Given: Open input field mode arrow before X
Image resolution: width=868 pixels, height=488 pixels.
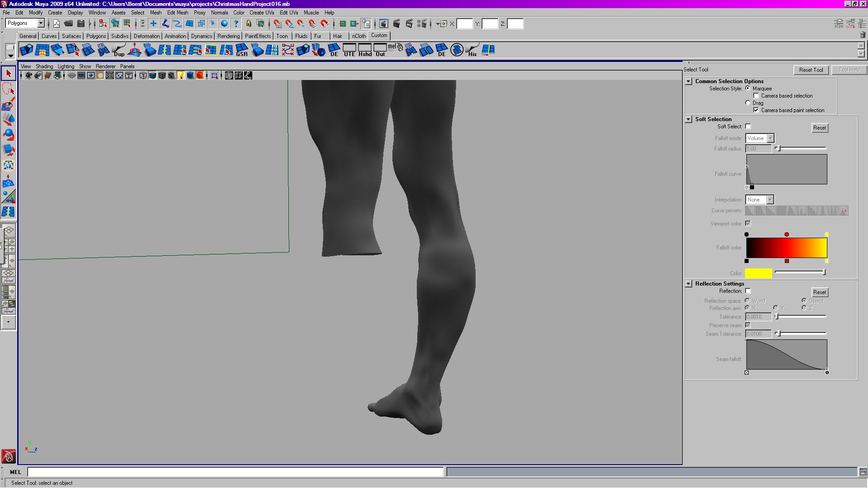Looking at the screenshot, I should [x=438, y=24].
